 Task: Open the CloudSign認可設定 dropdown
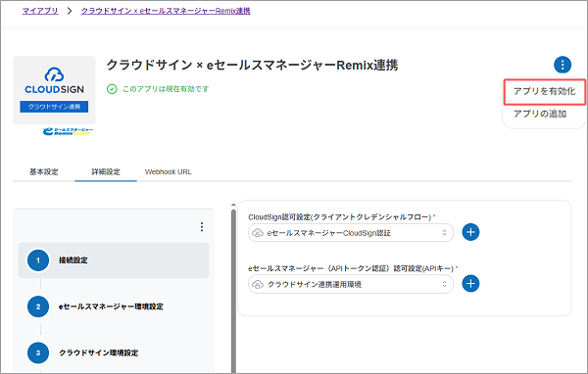click(351, 233)
